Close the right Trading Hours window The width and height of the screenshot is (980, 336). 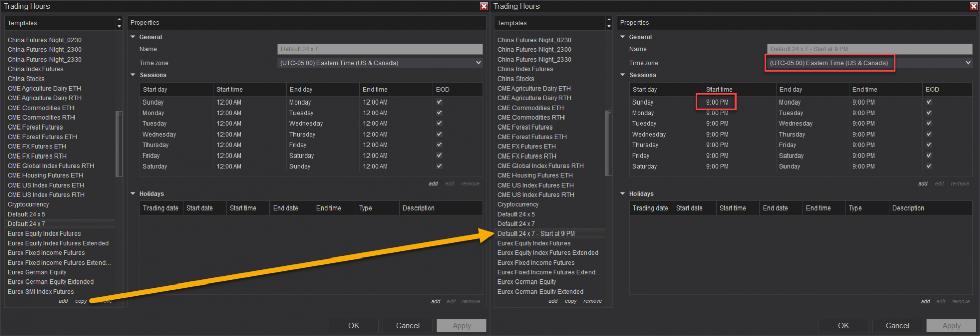point(974,6)
